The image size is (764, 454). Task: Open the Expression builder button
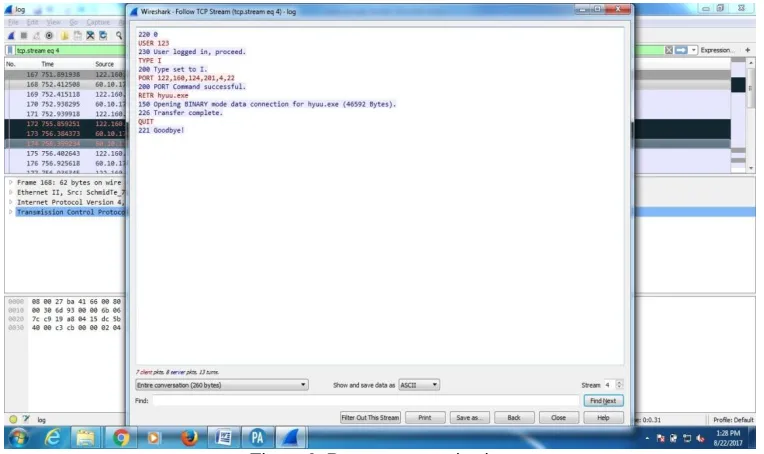[x=717, y=50]
